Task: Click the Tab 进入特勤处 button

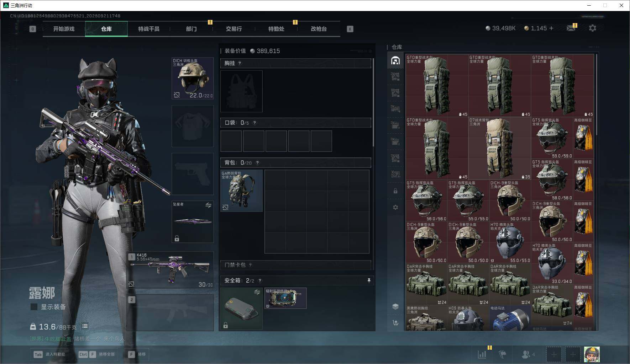Action: pos(50,354)
